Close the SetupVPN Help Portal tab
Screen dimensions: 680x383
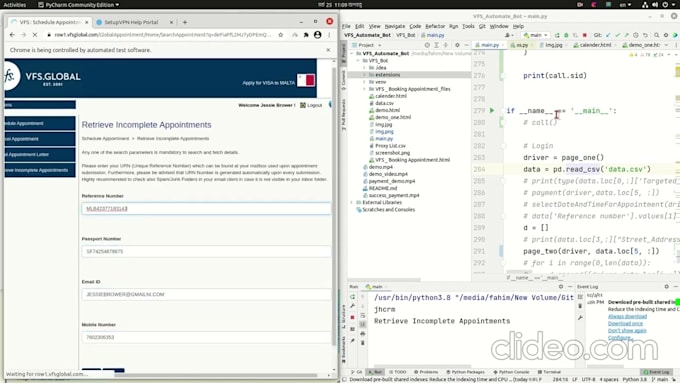click(171, 22)
